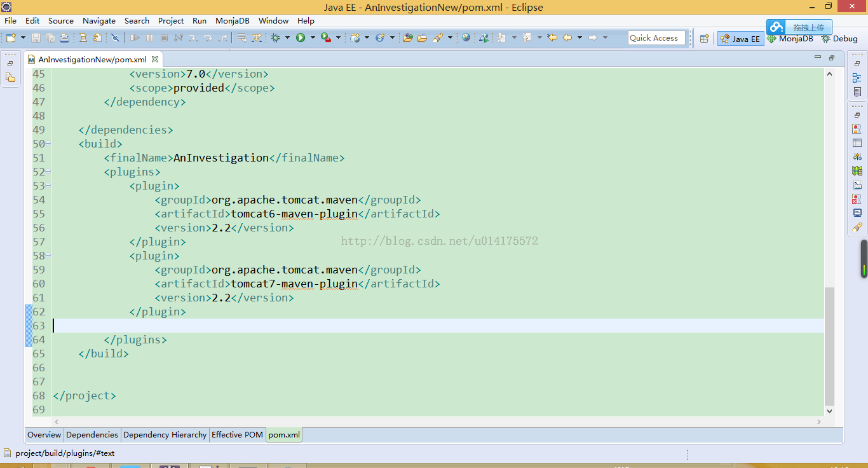Click the blue cloud upload button

coord(799,27)
